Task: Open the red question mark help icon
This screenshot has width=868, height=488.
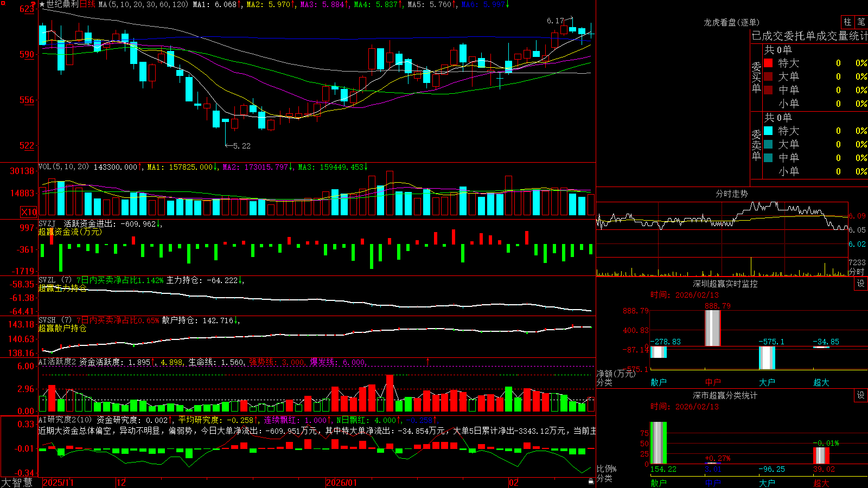Action: click(34, 5)
